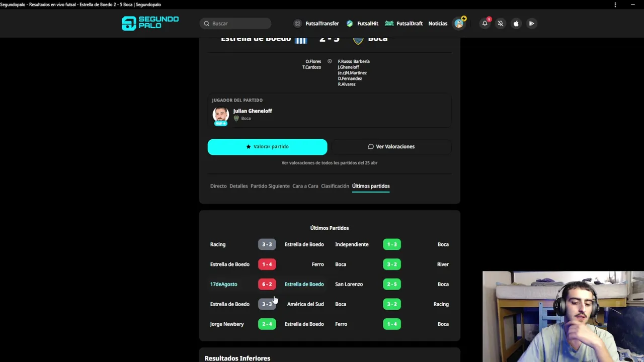Switch to the Partido Siguiente tab
Image resolution: width=644 pixels, height=362 pixels.
[x=270, y=186]
